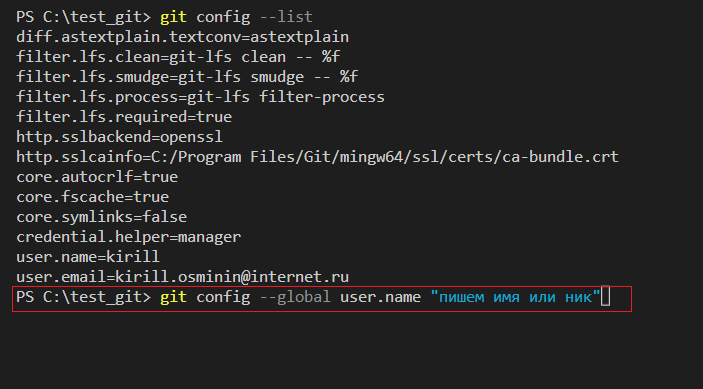Click the --list flag in first command

point(286,17)
